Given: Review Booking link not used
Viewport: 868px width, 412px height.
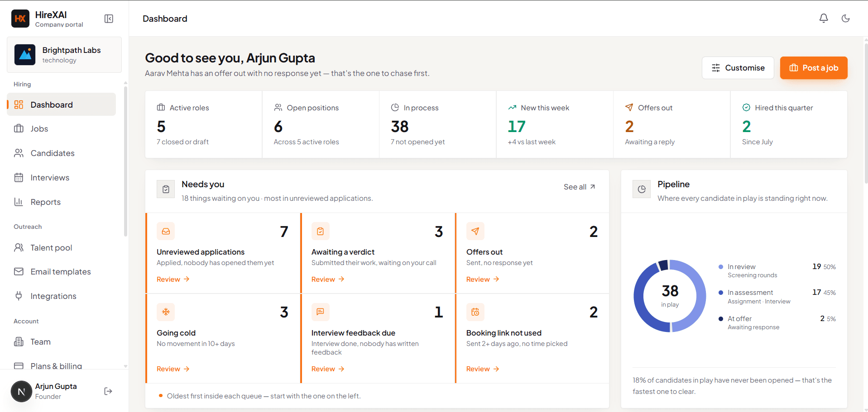Looking at the screenshot, I should click(x=483, y=369).
